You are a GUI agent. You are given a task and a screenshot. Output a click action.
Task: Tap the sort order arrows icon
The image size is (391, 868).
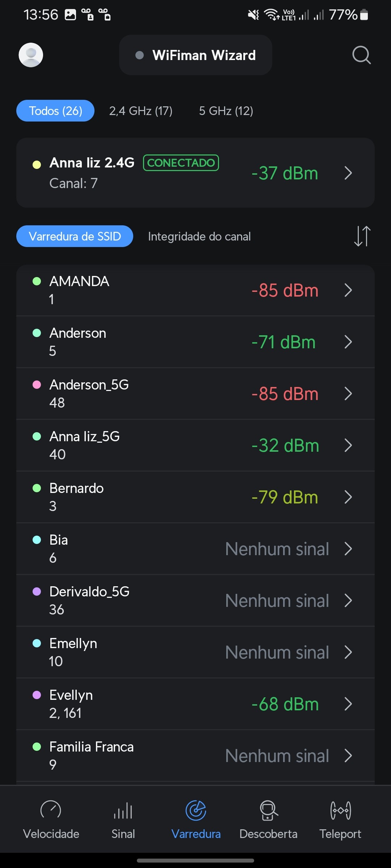tap(362, 236)
